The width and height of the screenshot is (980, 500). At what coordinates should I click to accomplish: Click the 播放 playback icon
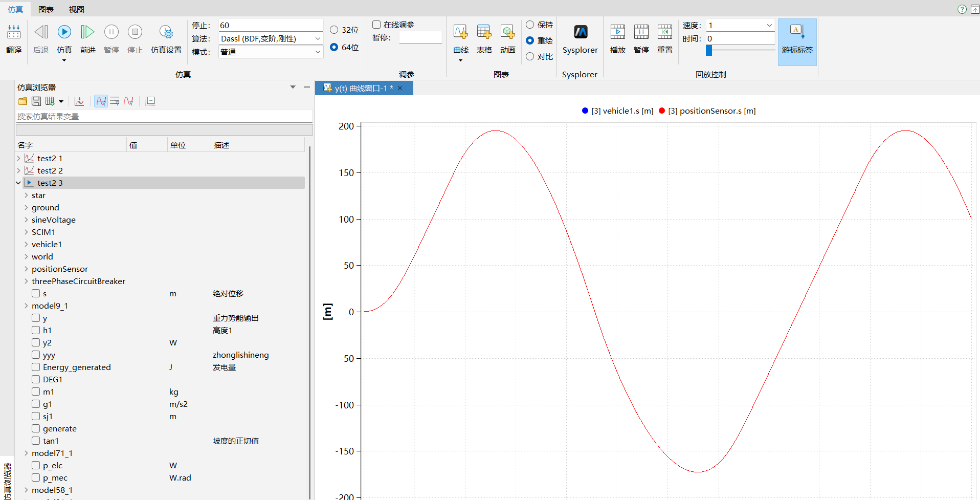pyautogui.click(x=618, y=33)
